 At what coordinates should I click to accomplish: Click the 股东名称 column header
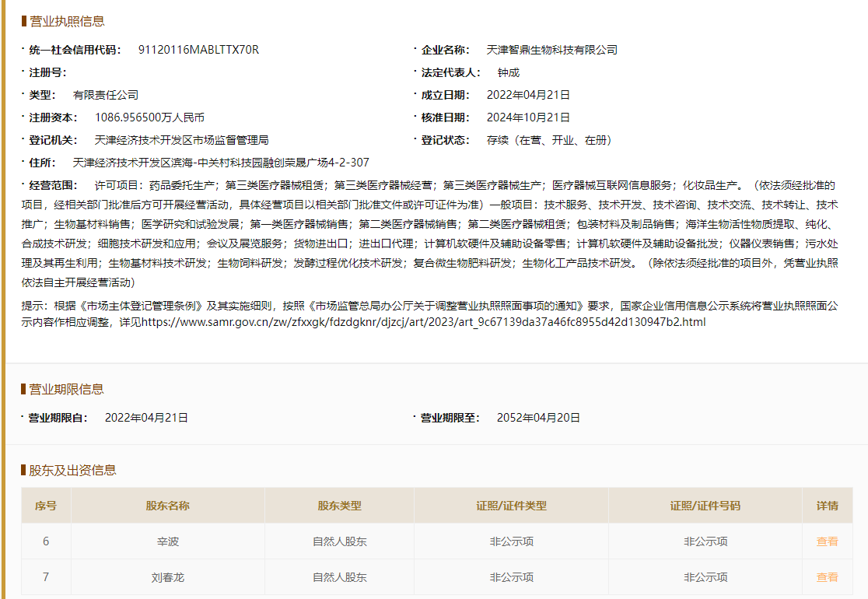coord(168,506)
